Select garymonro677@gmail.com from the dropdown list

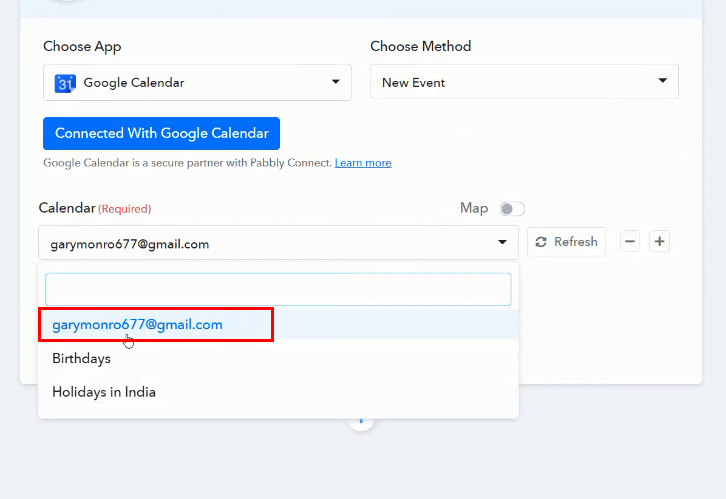click(278, 324)
